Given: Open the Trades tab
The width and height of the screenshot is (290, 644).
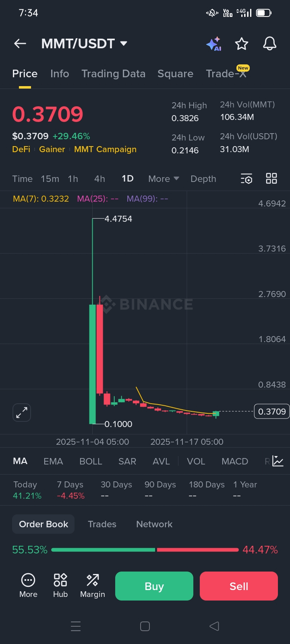Looking at the screenshot, I should pos(102,524).
